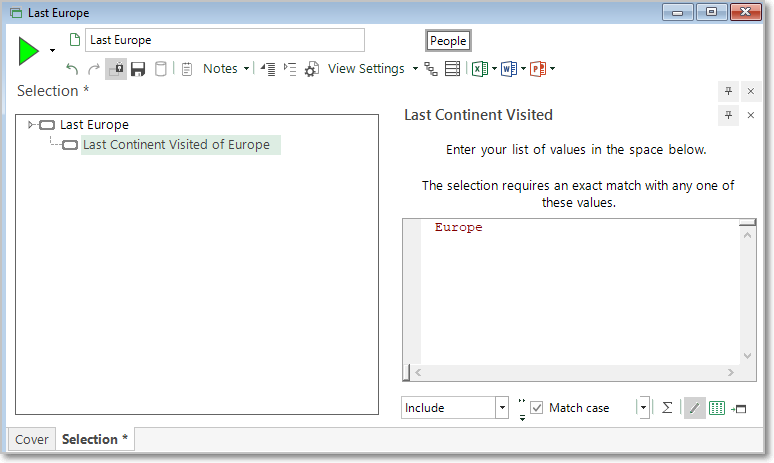Expand all nodes with the expand icon
The image size is (774, 463).
(290, 69)
